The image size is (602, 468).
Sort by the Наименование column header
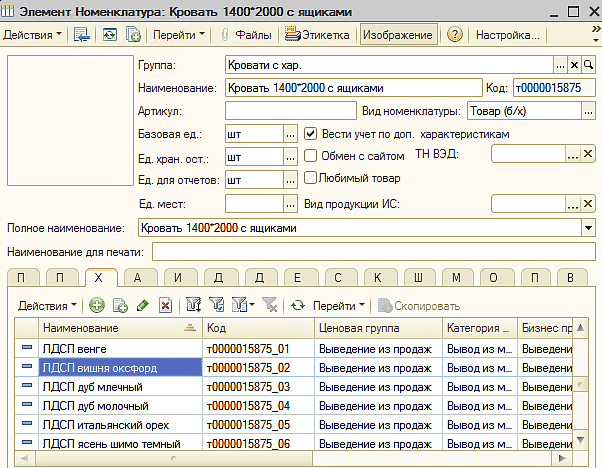pos(120,328)
